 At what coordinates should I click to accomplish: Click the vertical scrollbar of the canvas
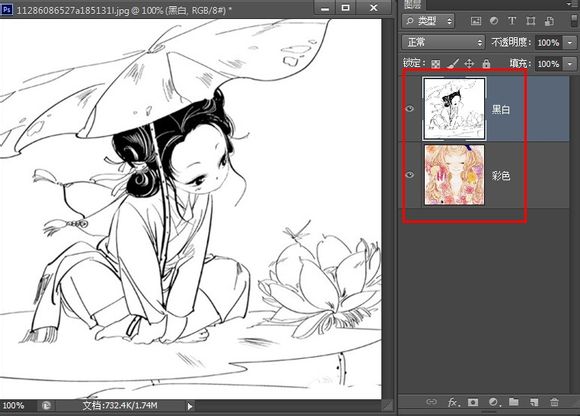pos(388,209)
